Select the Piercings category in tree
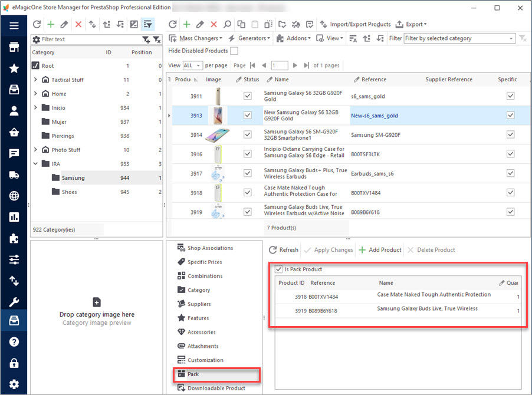The width and height of the screenshot is (532, 395). [x=63, y=136]
